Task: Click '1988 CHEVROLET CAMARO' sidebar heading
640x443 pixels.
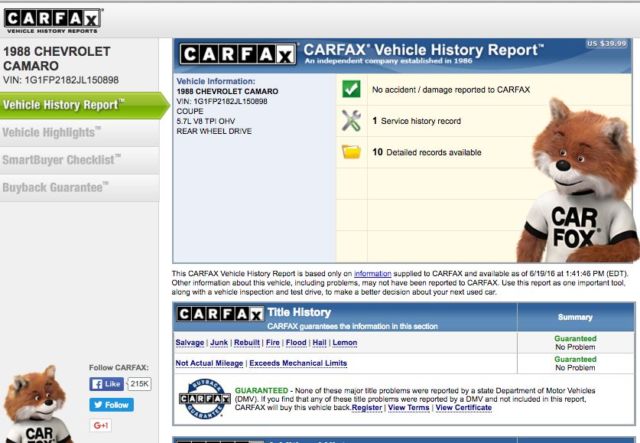Action: tap(57, 58)
